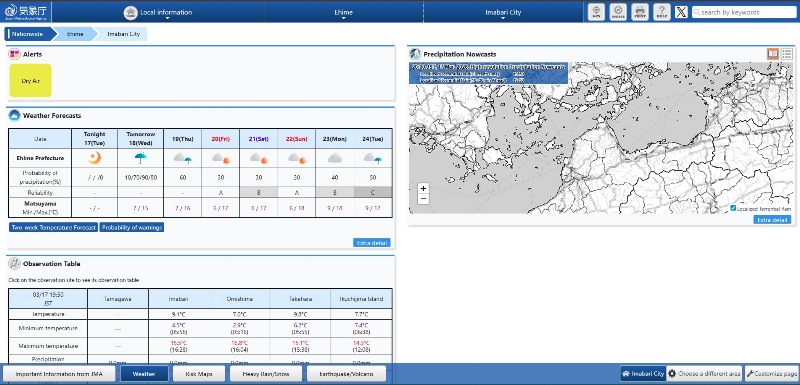Click the 23(Mon) cloudy icon
Image resolution: width=800 pixels, height=385 pixels.
pos(335,159)
